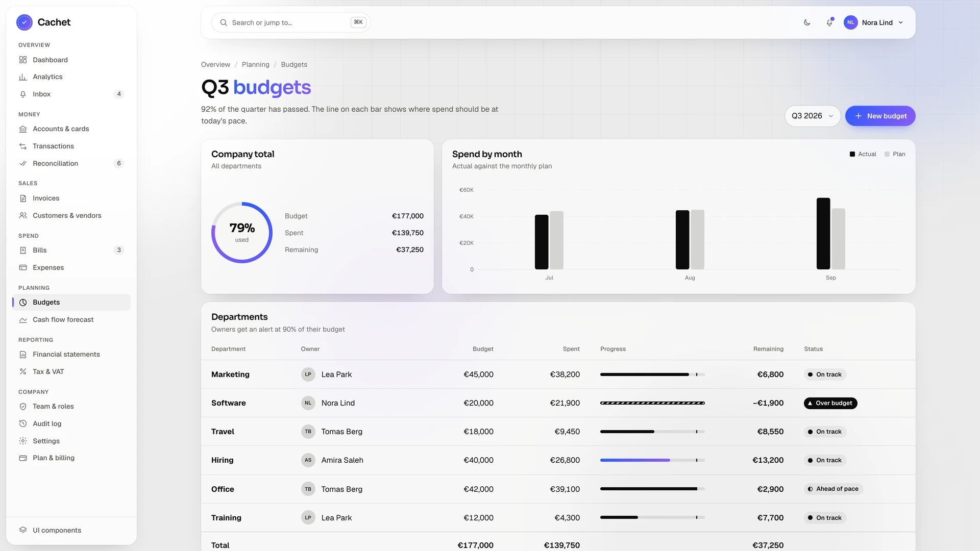Image resolution: width=980 pixels, height=551 pixels.
Task: Click the Budget column header
Action: [483, 349]
